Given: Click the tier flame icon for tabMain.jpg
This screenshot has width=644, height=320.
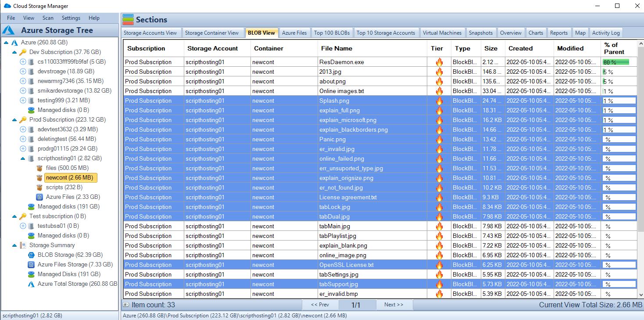Looking at the screenshot, I should 439,226.
